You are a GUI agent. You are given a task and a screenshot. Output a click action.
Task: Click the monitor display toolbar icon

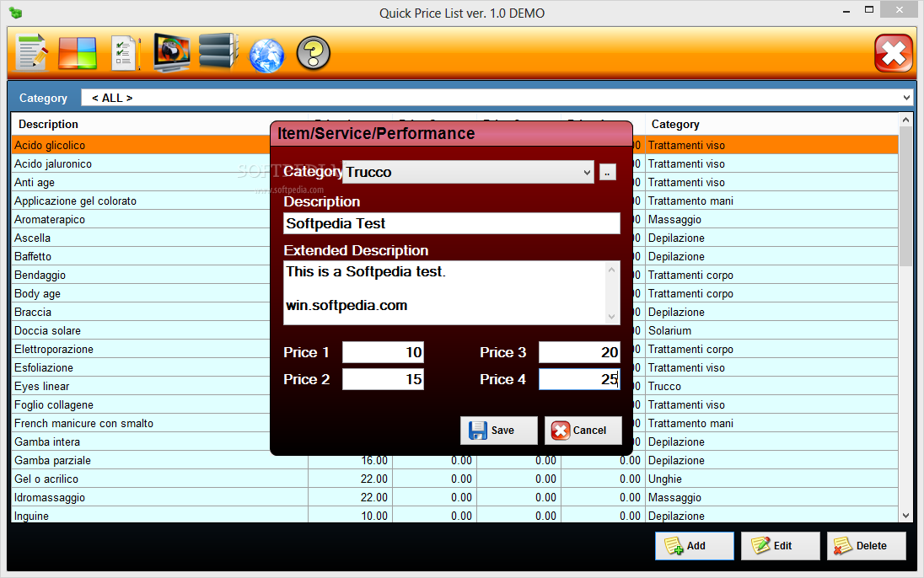tap(171, 53)
